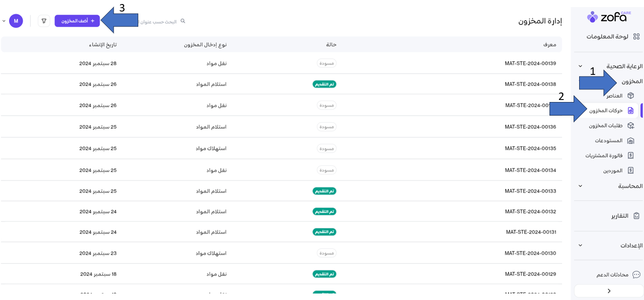
Task: Select the المستودعات warehouse icon
Action: (630, 141)
